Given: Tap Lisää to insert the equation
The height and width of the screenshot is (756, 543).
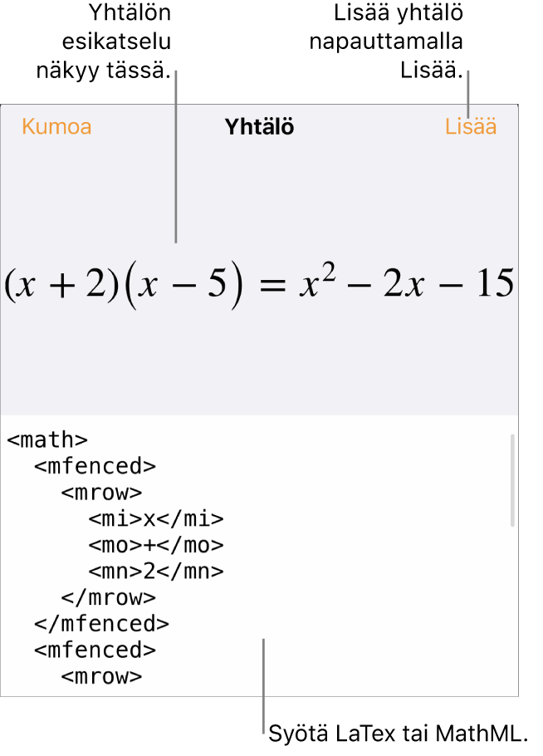Looking at the screenshot, I should (471, 127).
